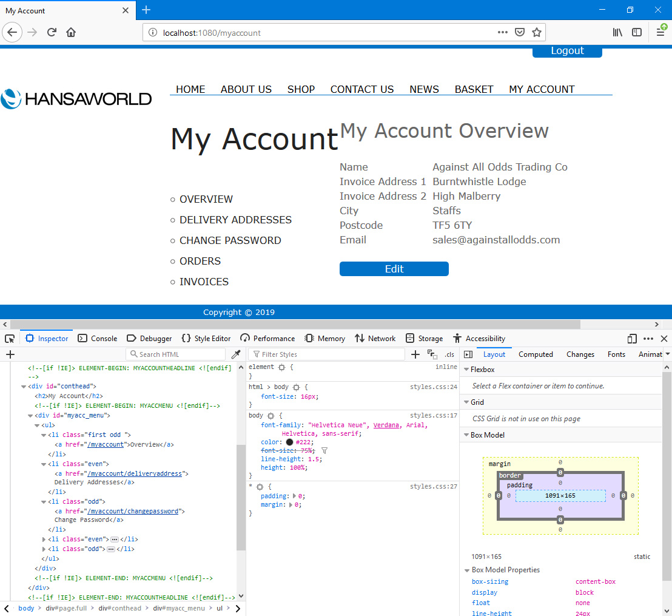Switch to the Console tab
This screenshot has width=672, height=616.
click(x=98, y=339)
